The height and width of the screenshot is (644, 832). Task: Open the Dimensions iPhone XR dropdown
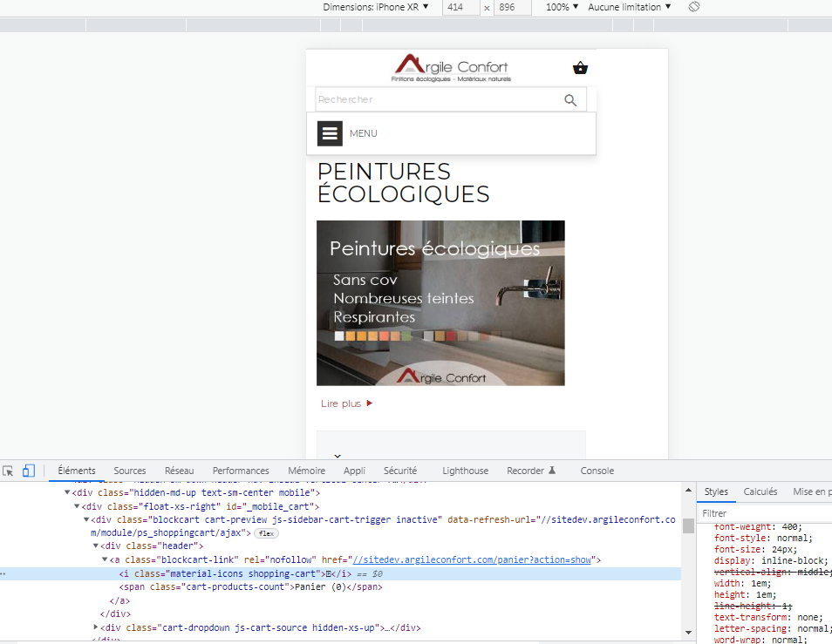point(376,7)
